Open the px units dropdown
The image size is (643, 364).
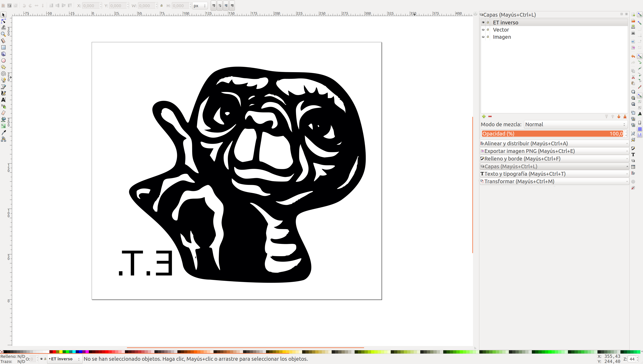click(200, 6)
